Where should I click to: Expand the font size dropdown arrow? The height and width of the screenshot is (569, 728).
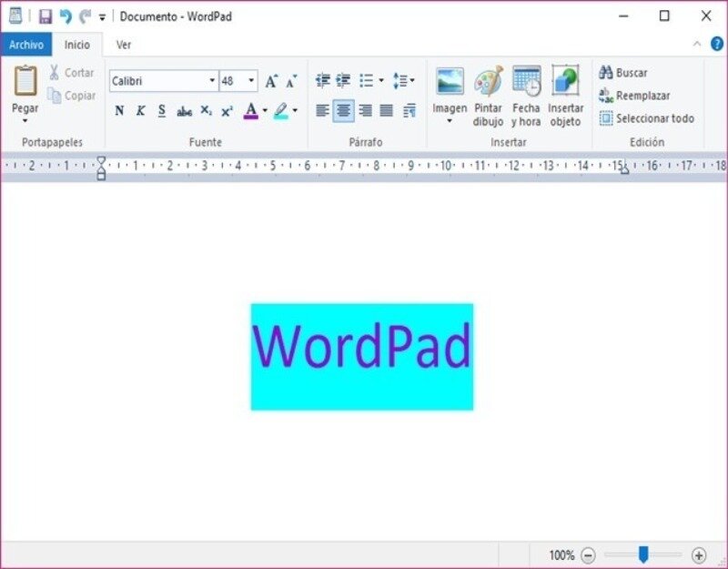point(251,81)
